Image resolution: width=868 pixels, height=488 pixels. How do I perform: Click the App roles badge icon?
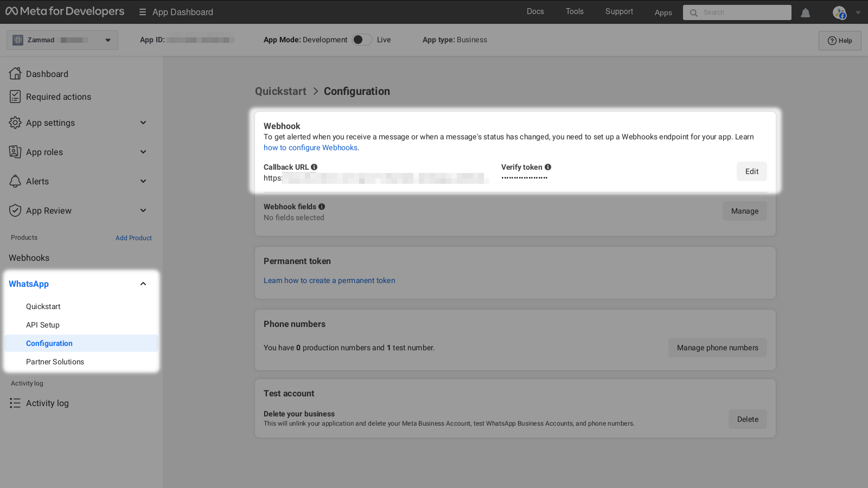15,152
